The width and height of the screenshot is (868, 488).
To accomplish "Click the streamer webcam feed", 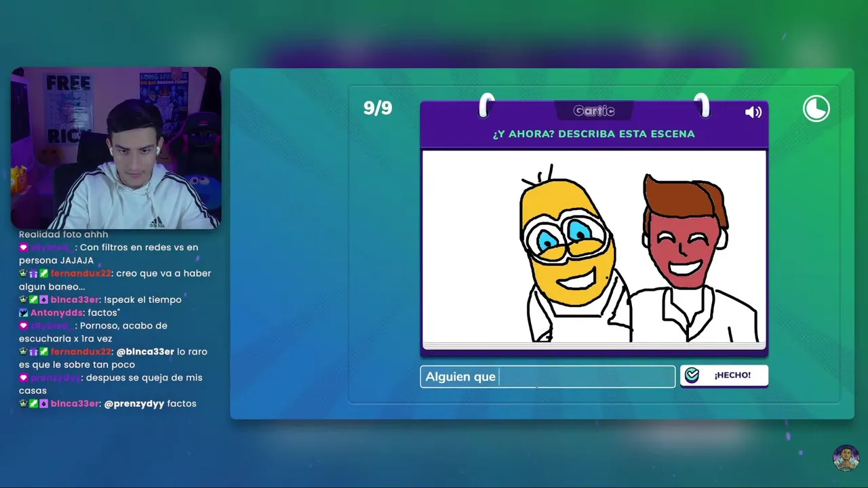I will (116, 148).
